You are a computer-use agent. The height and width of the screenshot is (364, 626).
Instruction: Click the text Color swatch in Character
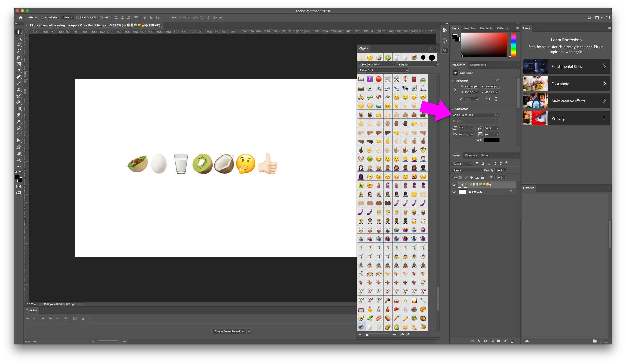point(491,140)
